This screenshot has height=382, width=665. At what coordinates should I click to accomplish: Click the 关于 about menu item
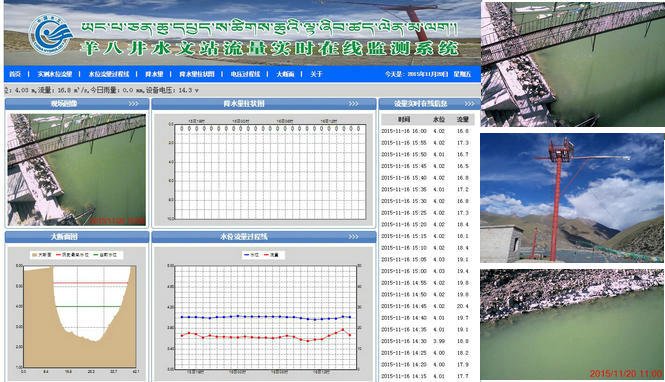(x=316, y=74)
